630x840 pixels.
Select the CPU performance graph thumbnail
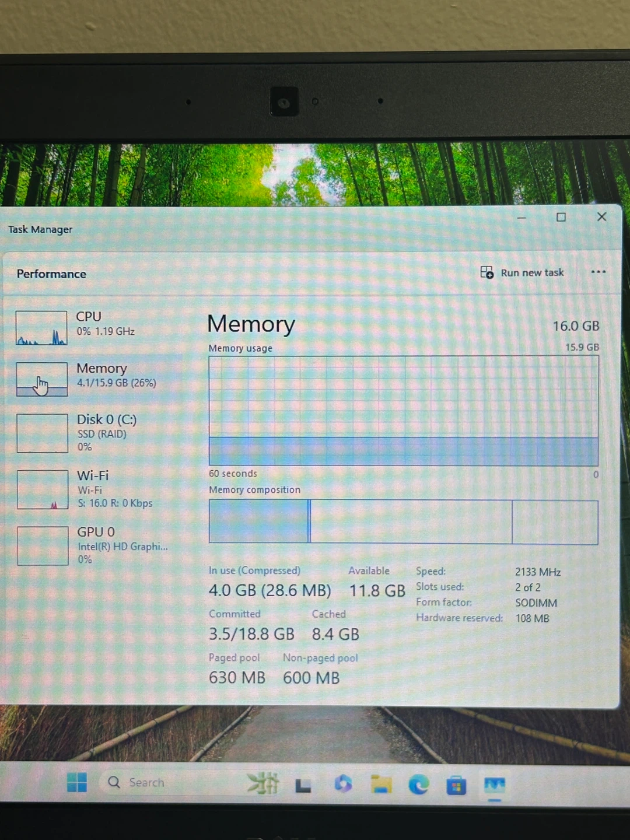tap(41, 328)
